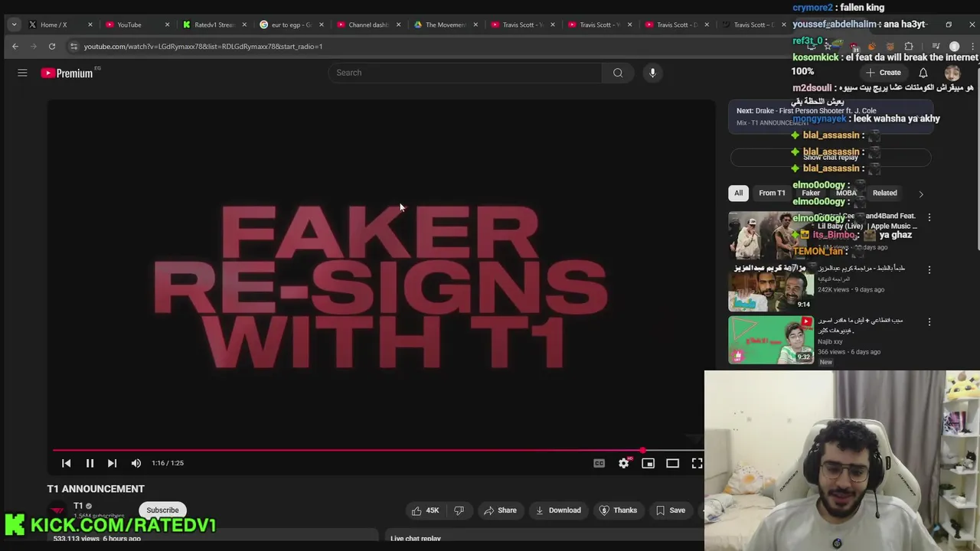Download the video
Image resolution: width=980 pixels, height=551 pixels.
[x=558, y=510]
